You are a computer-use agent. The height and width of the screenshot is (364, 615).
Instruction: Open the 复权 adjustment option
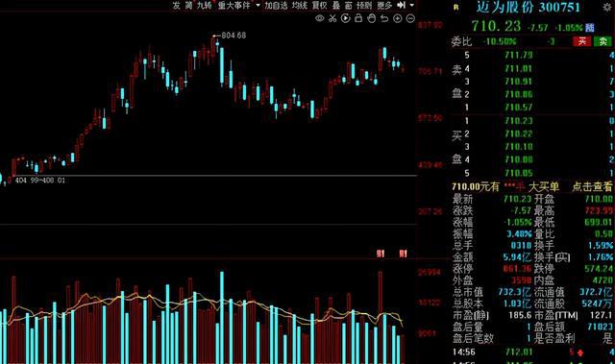click(x=320, y=5)
